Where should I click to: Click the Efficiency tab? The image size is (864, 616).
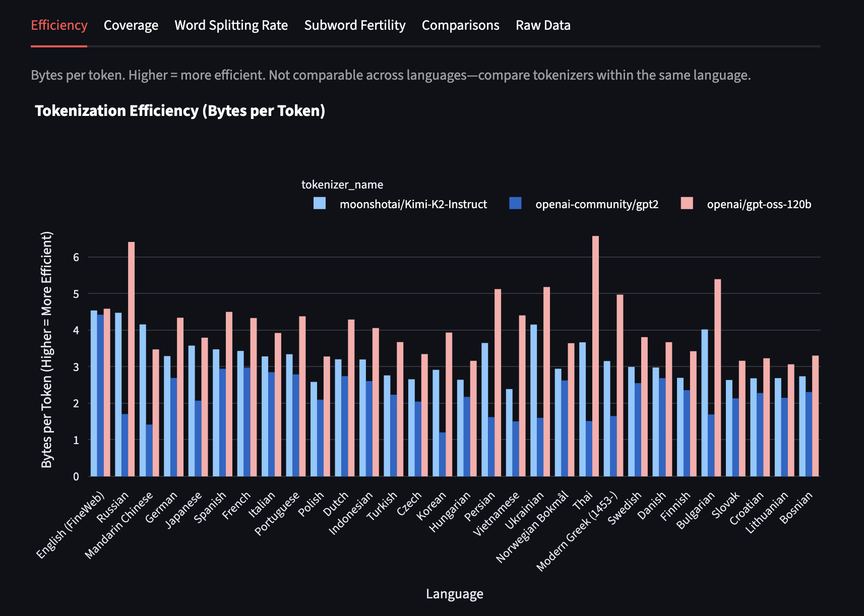point(59,25)
